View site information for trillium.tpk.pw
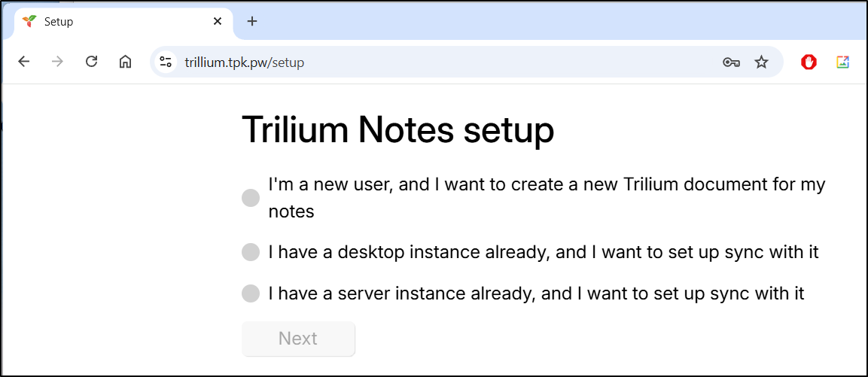This screenshot has width=868, height=377. pyautogui.click(x=165, y=62)
